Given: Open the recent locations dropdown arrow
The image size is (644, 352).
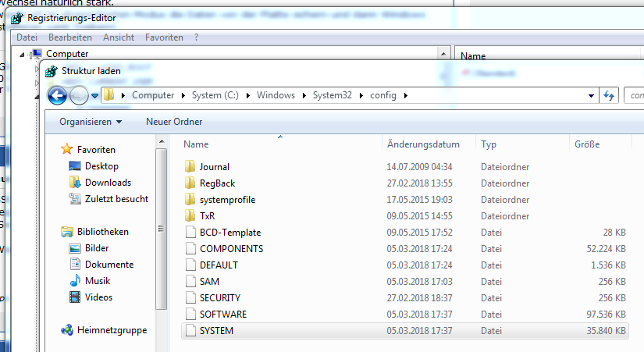Looking at the screenshot, I should (95, 96).
